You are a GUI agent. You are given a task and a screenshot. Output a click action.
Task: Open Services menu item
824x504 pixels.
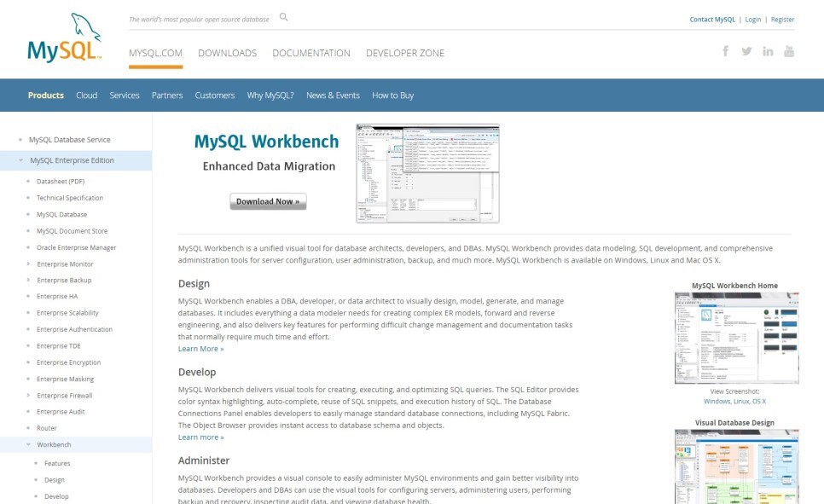point(125,96)
